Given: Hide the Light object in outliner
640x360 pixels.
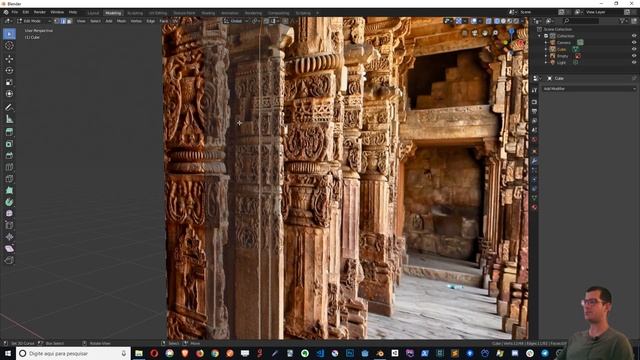Looking at the screenshot, I should pyautogui.click(x=634, y=62).
